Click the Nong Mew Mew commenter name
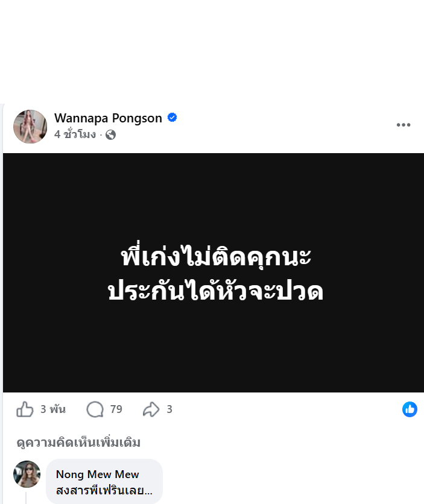The height and width of the screenshot is (504, 424). click(97, 474)
